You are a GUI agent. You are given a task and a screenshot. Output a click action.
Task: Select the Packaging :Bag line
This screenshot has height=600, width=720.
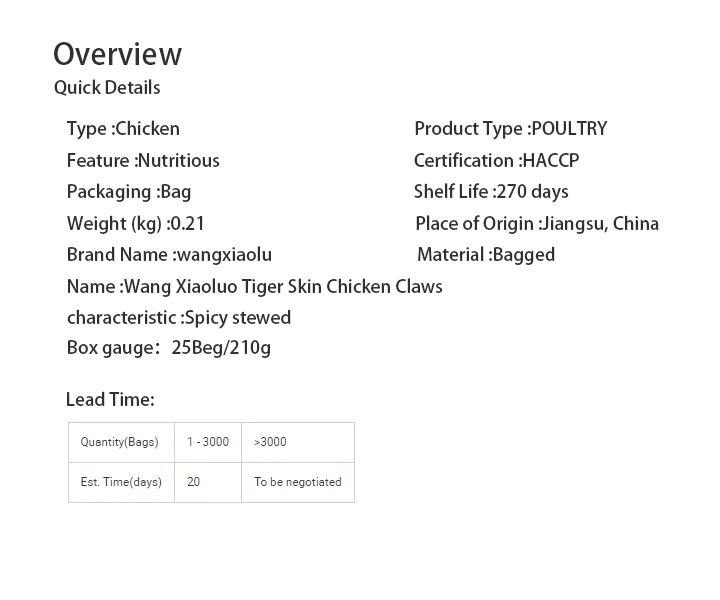pos(129,192)
